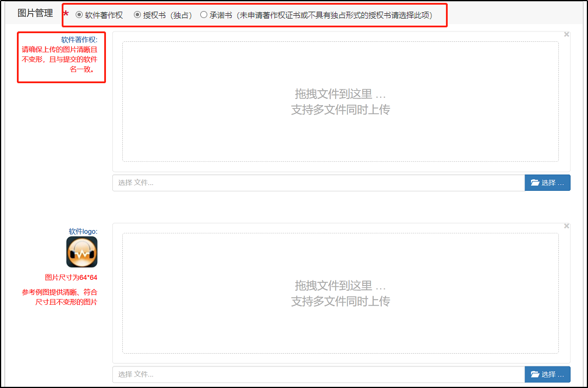Click the blue 软件著作权: field label
This screenshot has width=588, height=388.
79,40
